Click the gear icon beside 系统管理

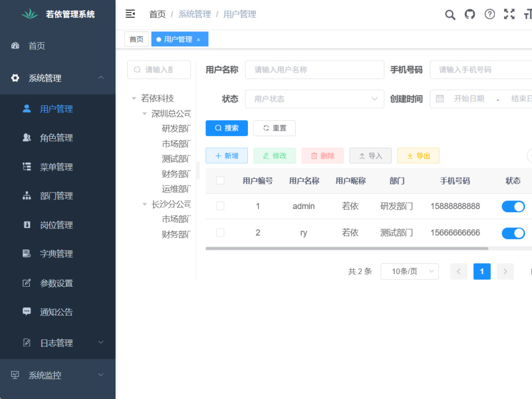point(15,78)
